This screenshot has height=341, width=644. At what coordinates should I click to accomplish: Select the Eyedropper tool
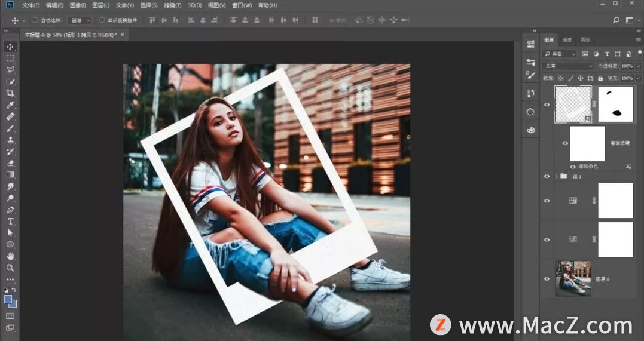click(10, 105)
